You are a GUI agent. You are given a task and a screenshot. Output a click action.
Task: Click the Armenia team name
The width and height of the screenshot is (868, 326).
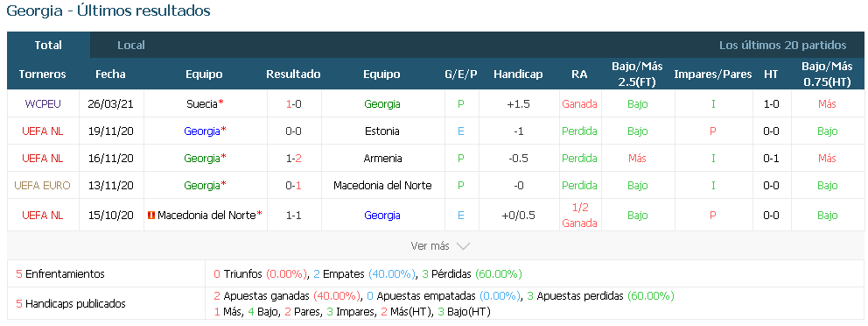(382, 159)
